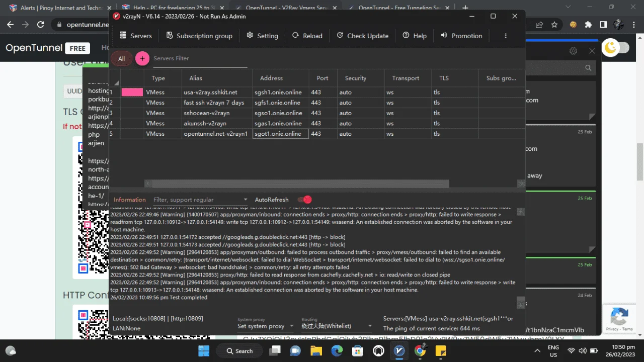Viewport: 644px width, 362px height.
Task: Open Chrome side panel icon
Action: click(603, 24)
